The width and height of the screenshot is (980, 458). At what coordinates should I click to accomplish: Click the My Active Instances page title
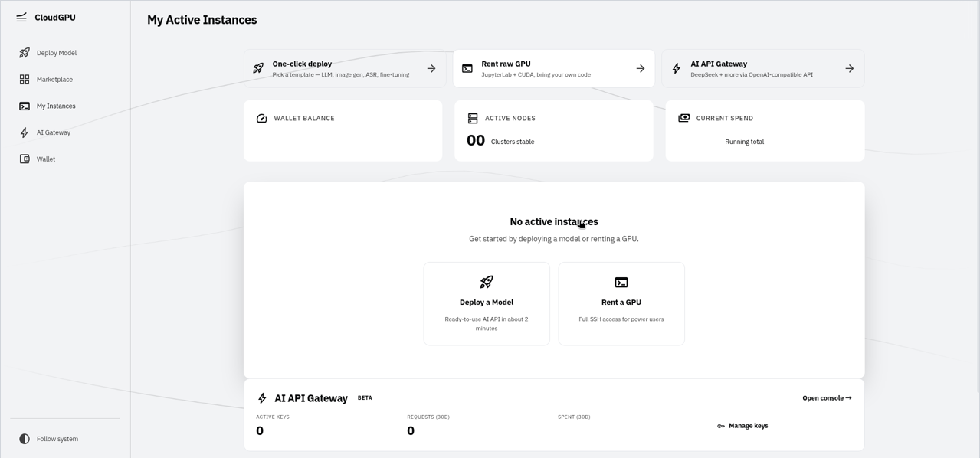click(202, 20)
